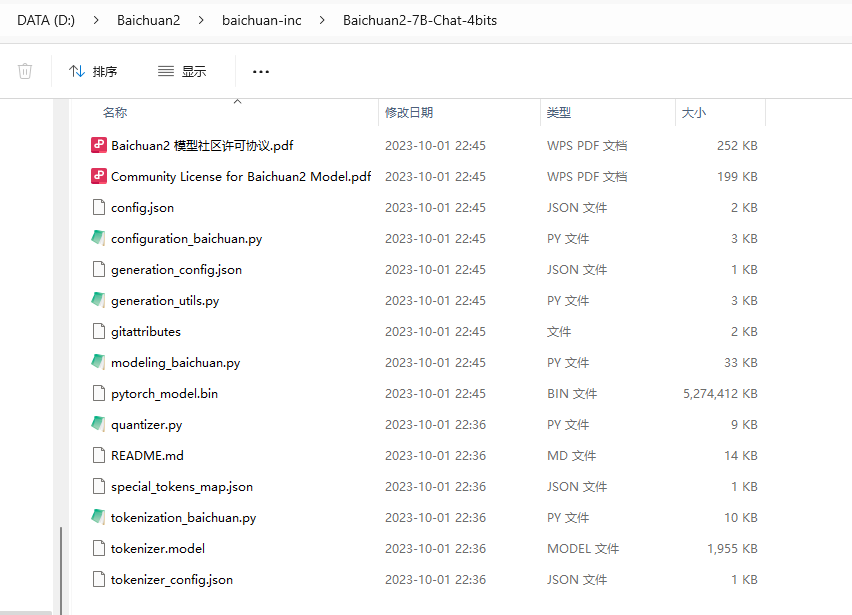Click the 199 KB size value
852x615 pixels.
(737, 177)
